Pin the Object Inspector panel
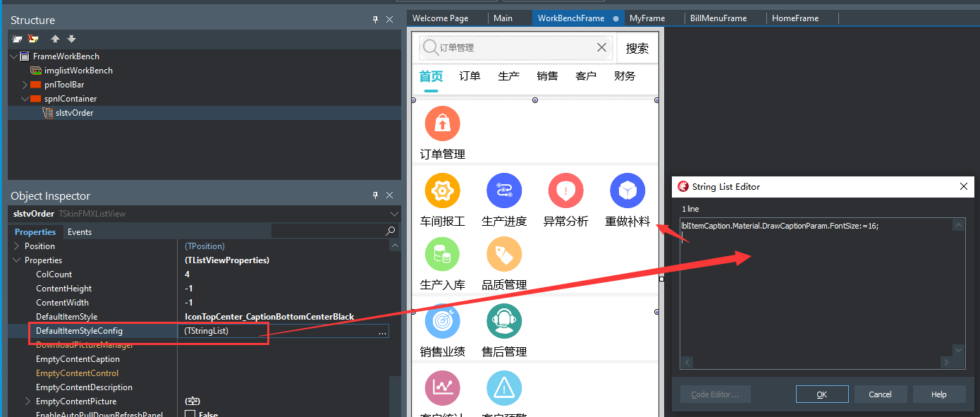The height and width of the screenshot is (417, 980). tap(376, 195)
